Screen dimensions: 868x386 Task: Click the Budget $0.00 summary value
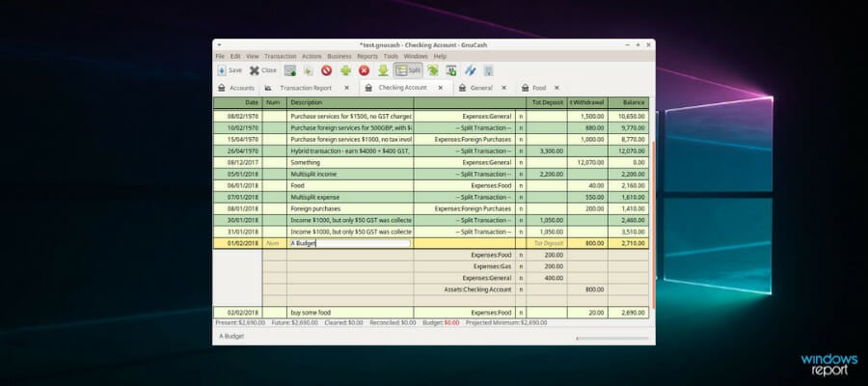click(x=451, y=323)
